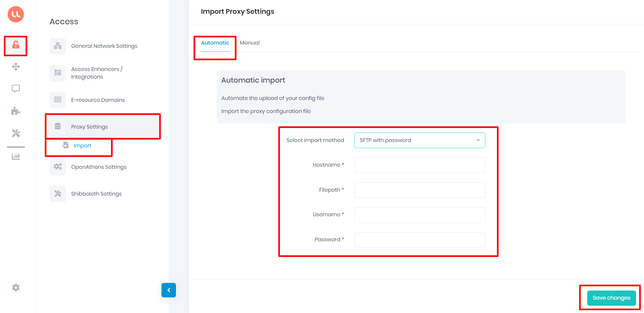Click the Proxy Settings database icon

tap(58, 126)
